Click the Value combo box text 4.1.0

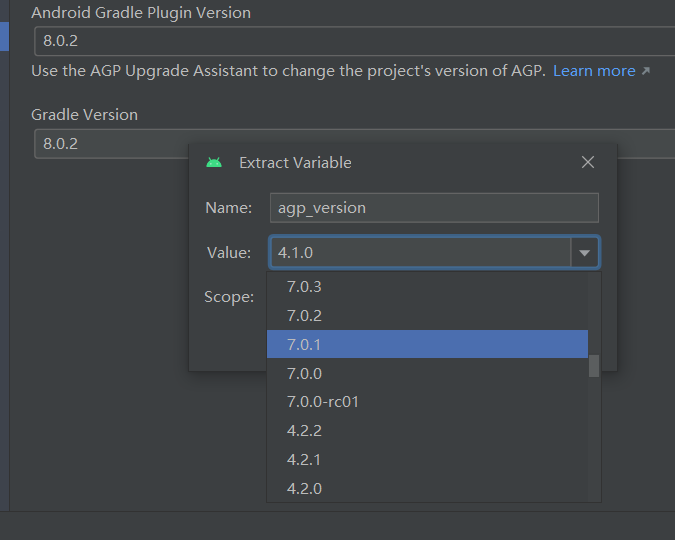420,253
